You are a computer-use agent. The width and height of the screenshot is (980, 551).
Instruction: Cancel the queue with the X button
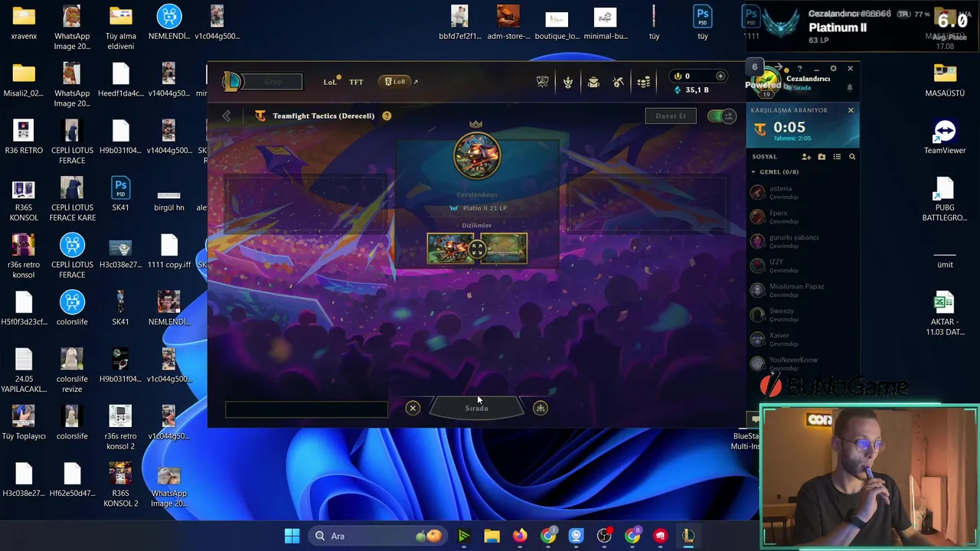coord(413,408)
